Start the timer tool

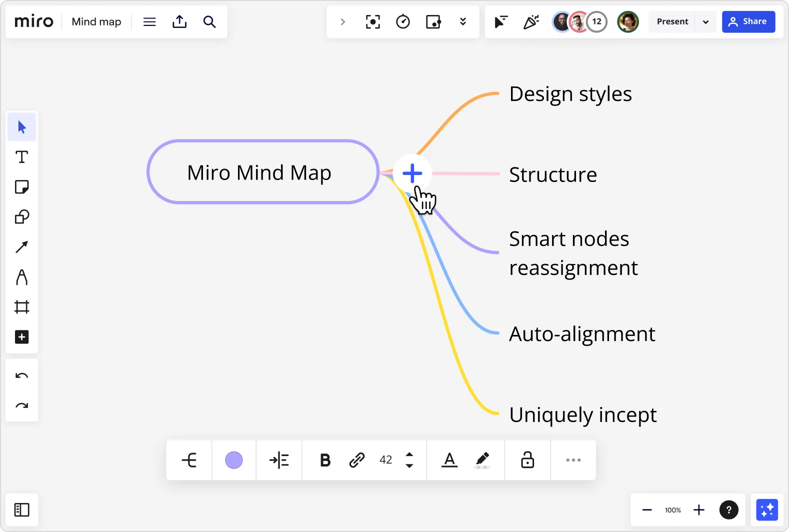pos(403,22)
